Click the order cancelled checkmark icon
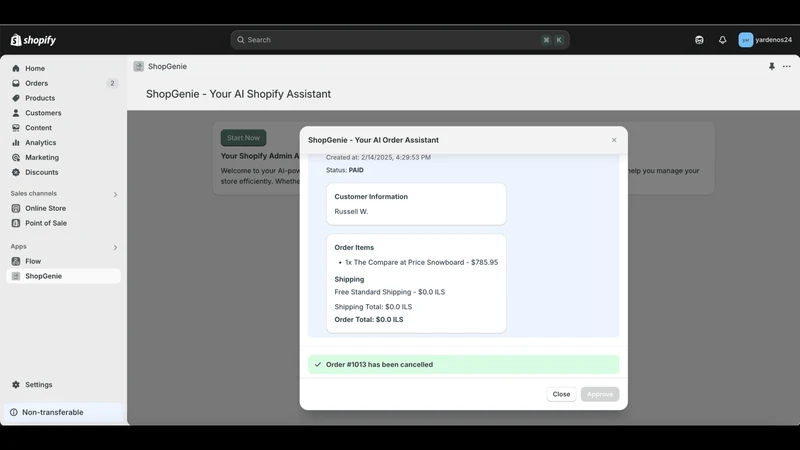 (x=318, y=364)
